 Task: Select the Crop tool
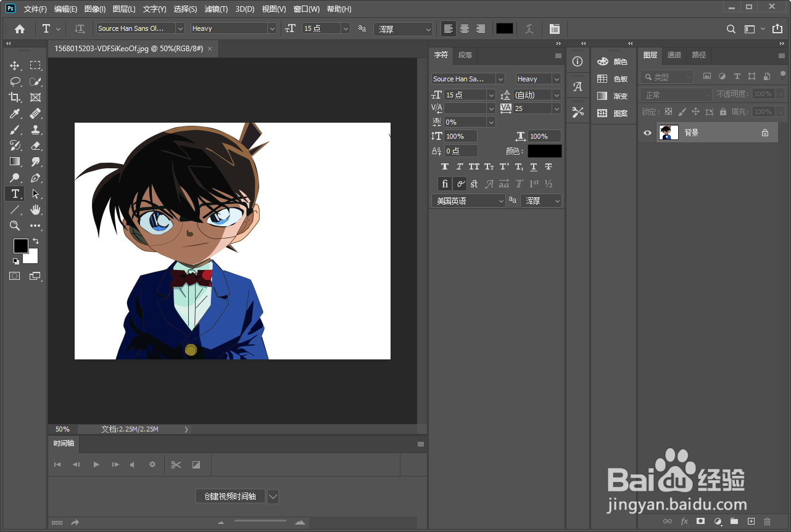(x=15, y=97)
